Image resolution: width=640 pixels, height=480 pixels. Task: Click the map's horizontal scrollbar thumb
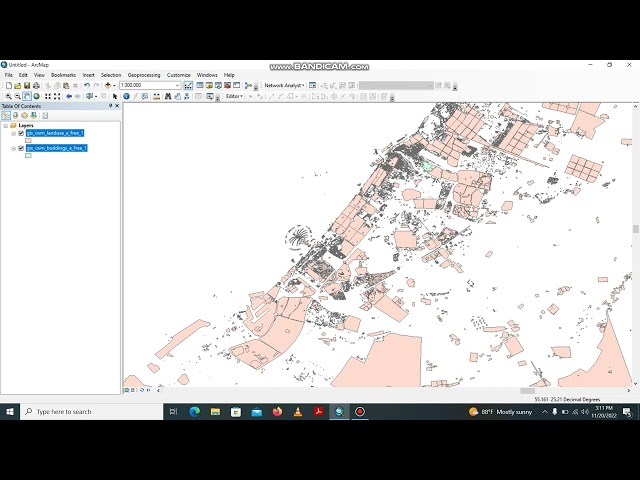click(x=527, y=391)
